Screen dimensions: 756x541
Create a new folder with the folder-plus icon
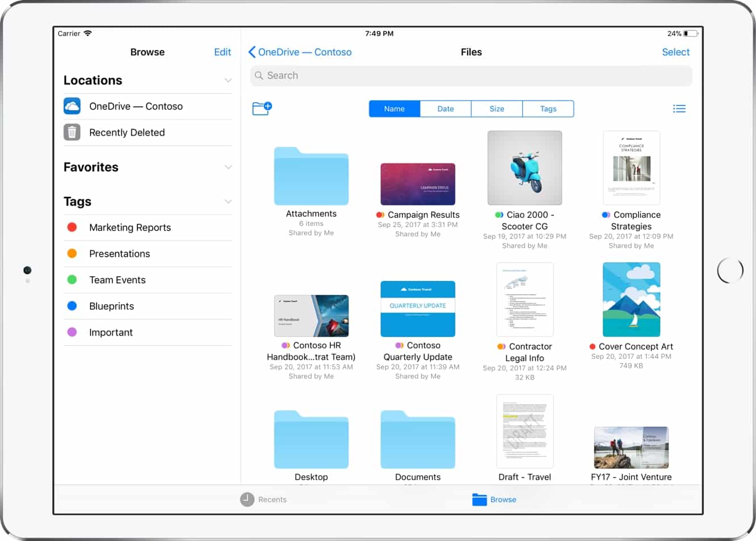[262, 108]
